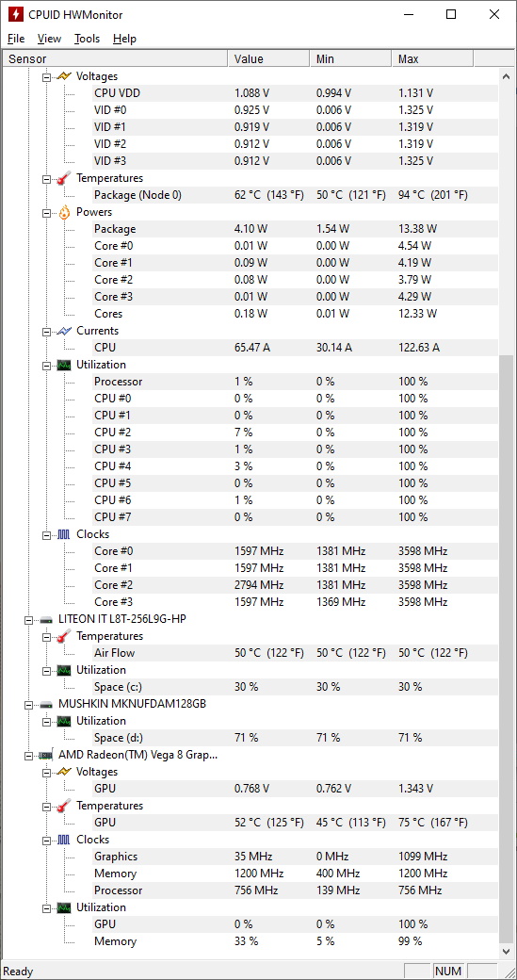Collapse the CPU Clocks section
The width and height of the screenshot is (517, 980).
46,535
